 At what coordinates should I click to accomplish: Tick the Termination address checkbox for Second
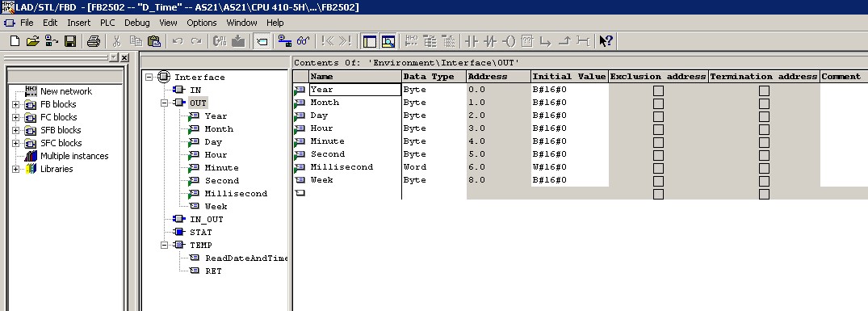764,155
